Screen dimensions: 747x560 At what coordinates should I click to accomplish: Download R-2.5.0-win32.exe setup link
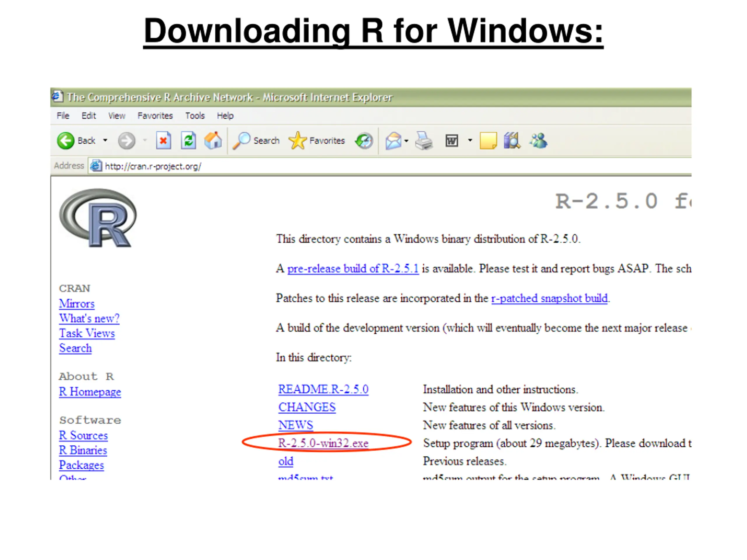point(323,443)
